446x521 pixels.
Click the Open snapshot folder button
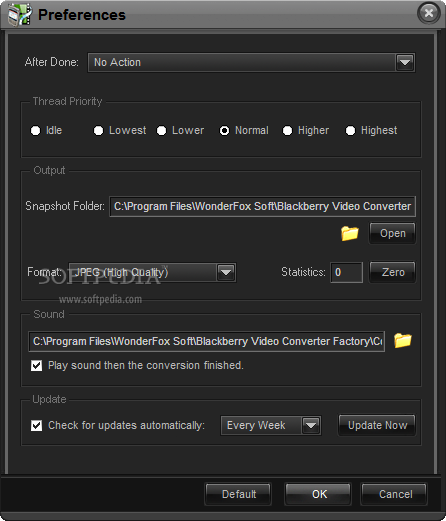(x=392, y=233)
